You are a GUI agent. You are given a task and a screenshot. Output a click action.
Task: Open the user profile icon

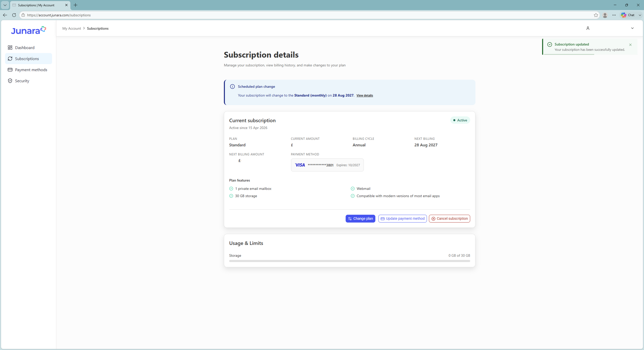click(x=588, y=28)
